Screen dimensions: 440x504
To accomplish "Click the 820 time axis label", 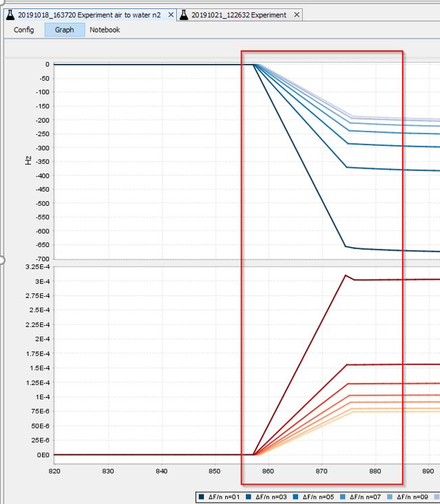I will (x=54, y=471).
